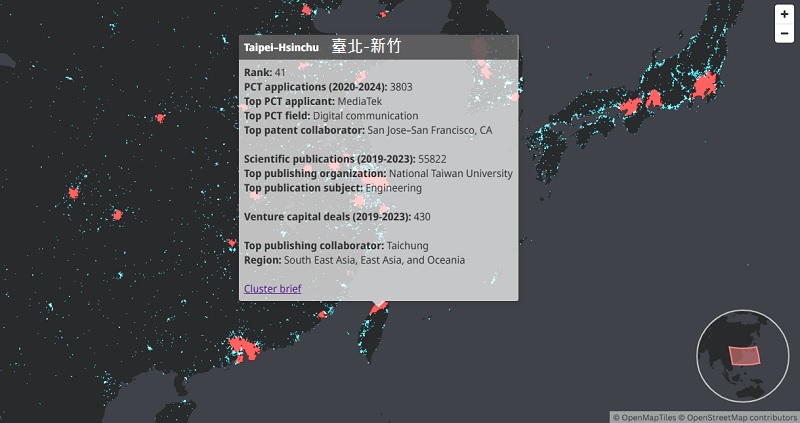The image size is (800, 423).
Task: Click the Chongqing red cluster in inland China
Action: [117, 214]
